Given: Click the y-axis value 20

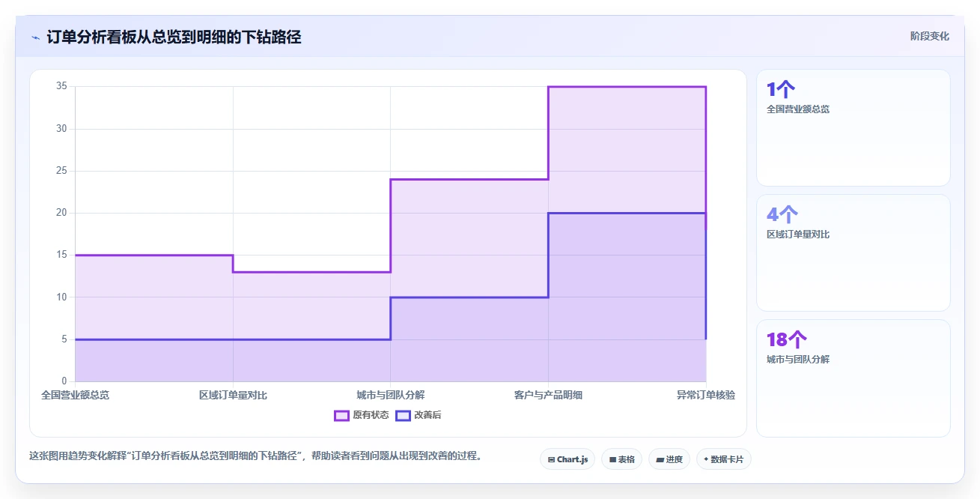Looking at the screenshot, I should (x=61, y=213).
